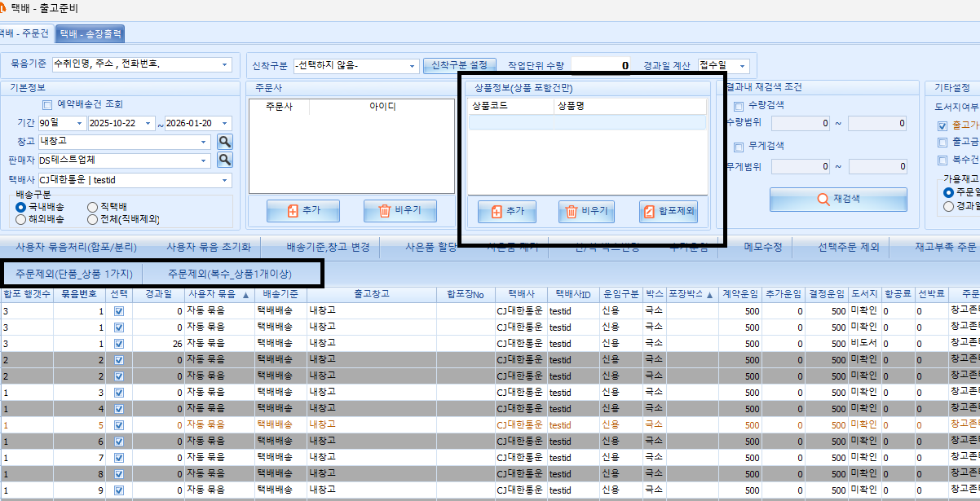Viewport: 980px width, 501px height.
Task: Click the 작업단위 수량 input field
Action: click(x=602, y=65)
